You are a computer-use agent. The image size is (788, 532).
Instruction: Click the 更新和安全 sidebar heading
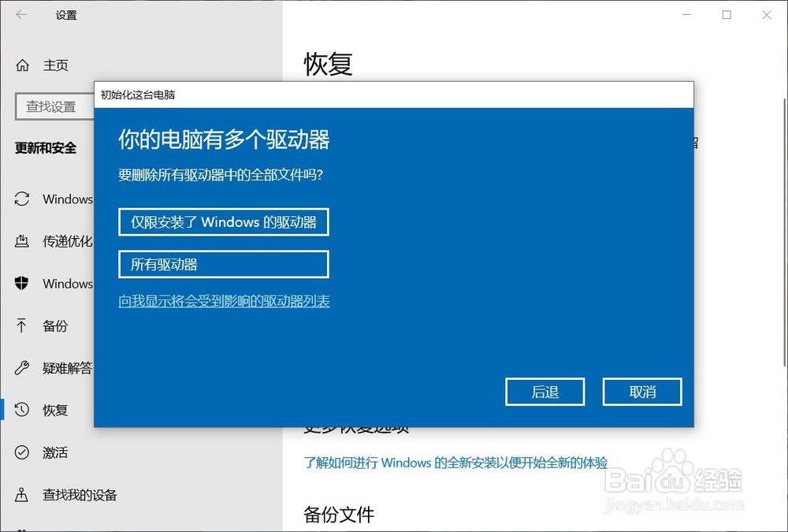[46, 148]
